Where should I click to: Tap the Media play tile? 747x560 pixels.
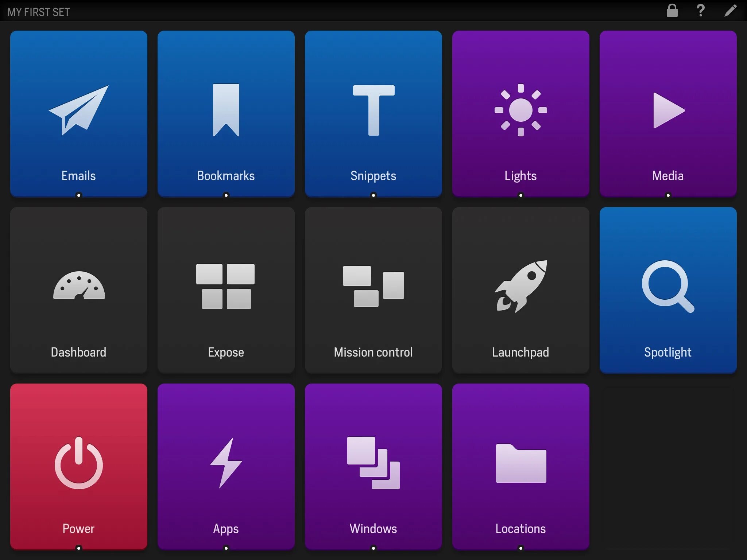point(668,113)
